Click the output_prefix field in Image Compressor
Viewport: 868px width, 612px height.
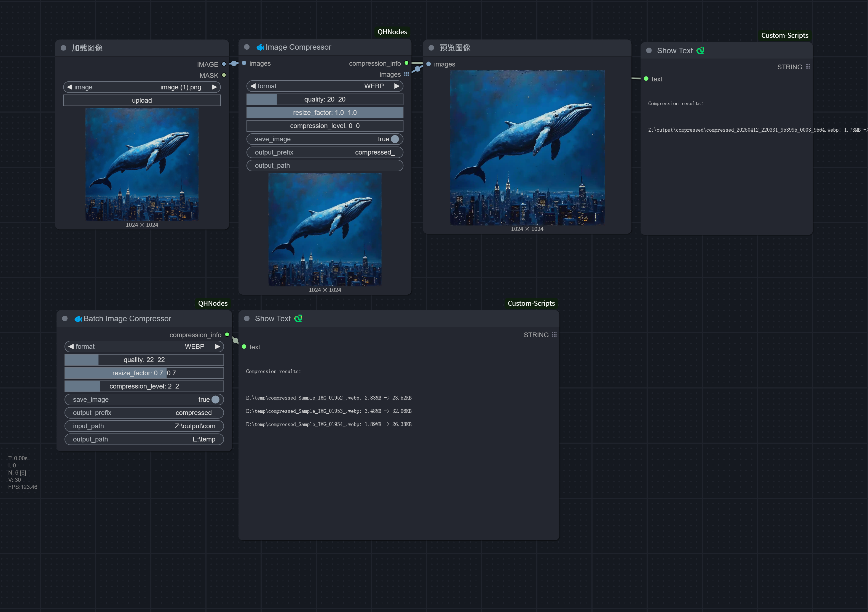point(325,152)
